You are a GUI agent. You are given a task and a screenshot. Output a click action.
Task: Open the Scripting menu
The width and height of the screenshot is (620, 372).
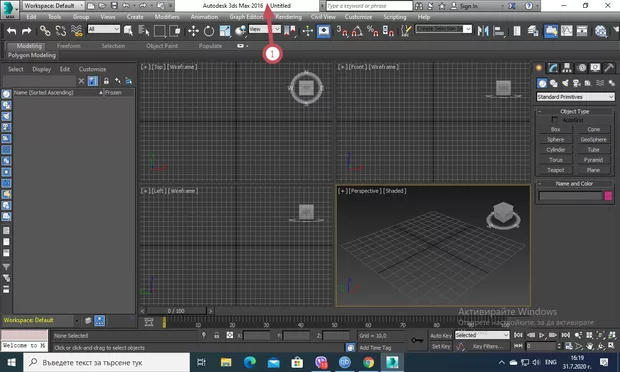pos(395,17)
